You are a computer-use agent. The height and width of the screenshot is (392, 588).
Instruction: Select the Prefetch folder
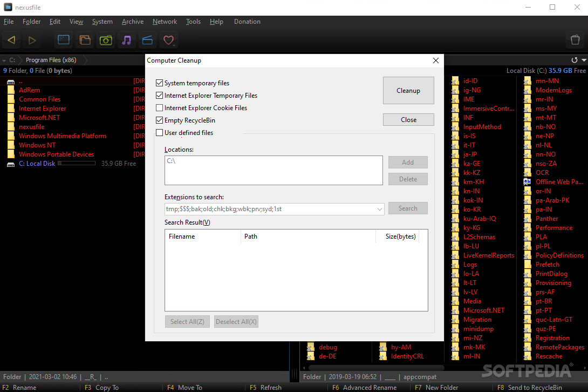[548, 265]
